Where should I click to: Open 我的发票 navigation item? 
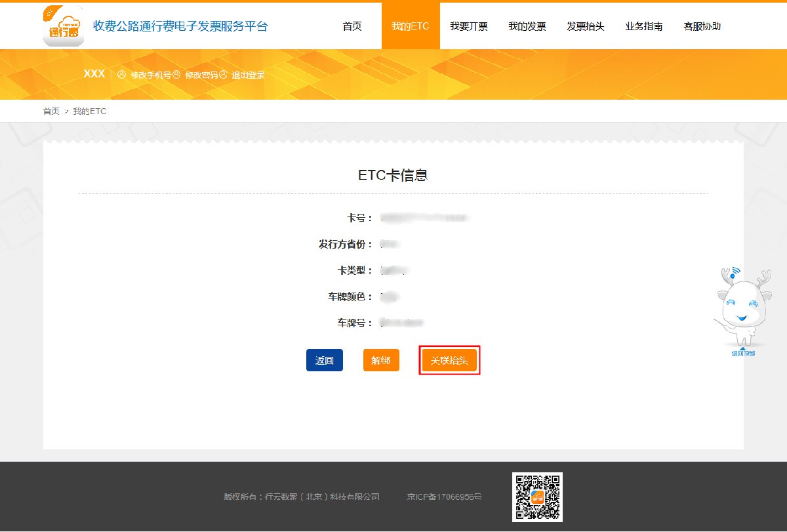(x=527, y=26)
